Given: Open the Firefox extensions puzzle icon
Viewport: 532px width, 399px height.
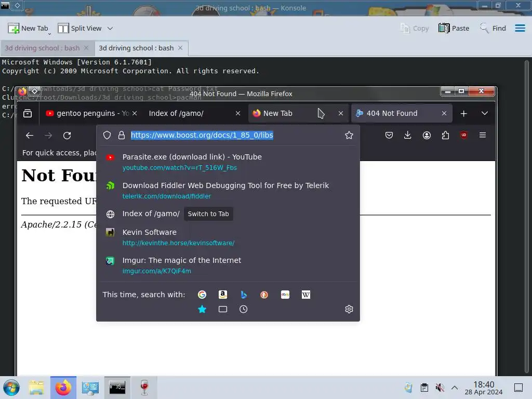Looking at the screenshot, I should (445, 136).
